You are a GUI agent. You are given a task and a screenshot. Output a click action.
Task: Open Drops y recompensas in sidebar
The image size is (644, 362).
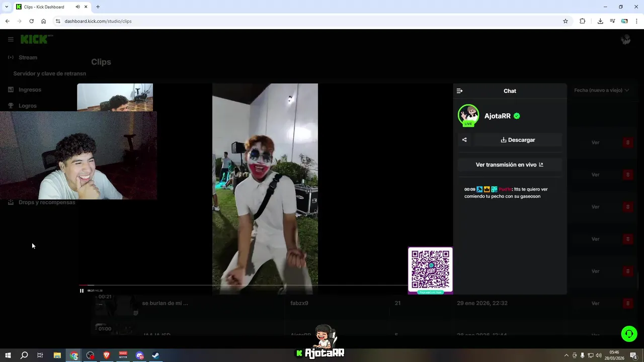(x=47, y=202)
